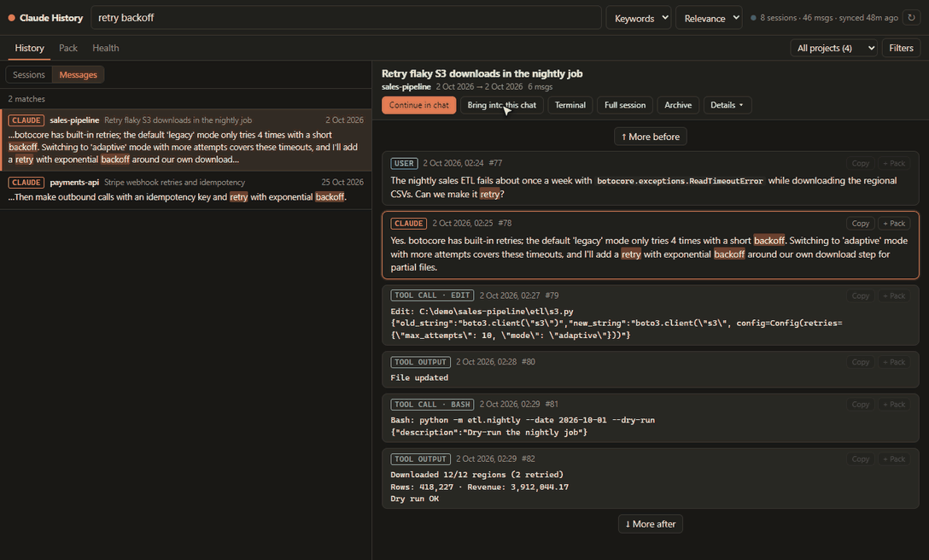Image resolution: width=929 pixels, height=560 pixels.
Task: View the Full session
Action: coord(624,105)
